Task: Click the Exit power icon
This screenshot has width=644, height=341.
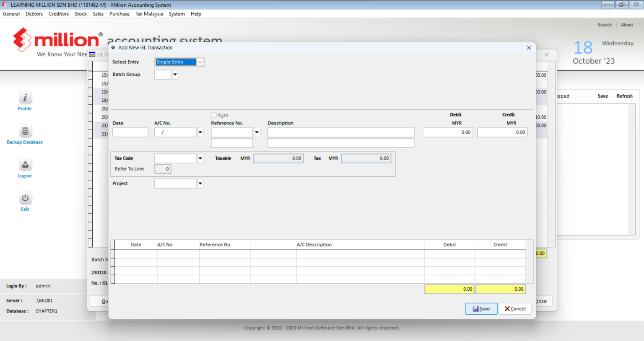Action: tap(25, 198)
